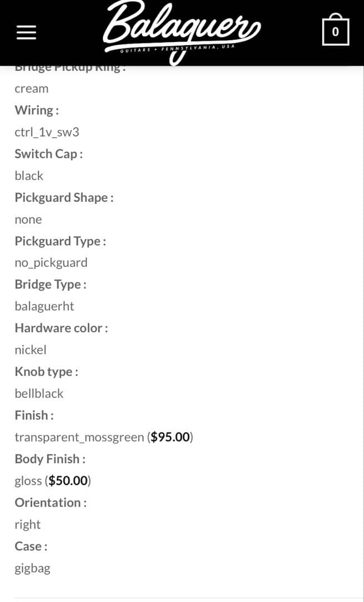Click the balaguerht bridge value
The width and height of the screenshot is (364, 602).
click(x=44, y=306)
